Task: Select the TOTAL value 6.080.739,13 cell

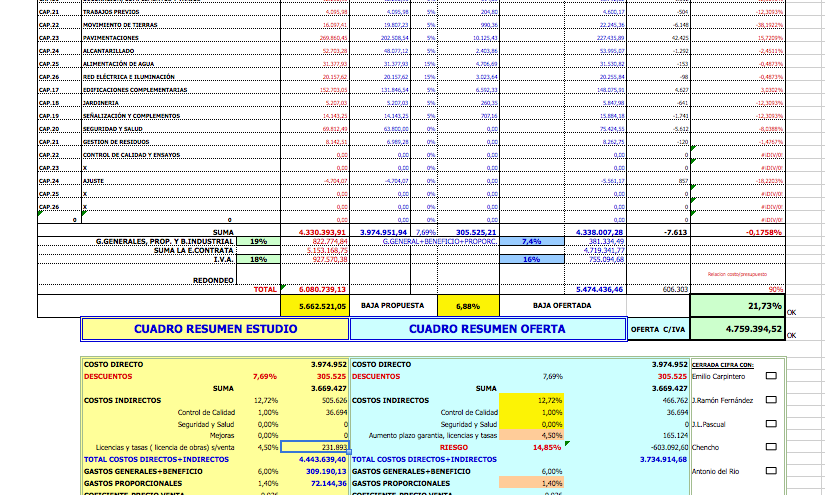Action: [315, 289]
